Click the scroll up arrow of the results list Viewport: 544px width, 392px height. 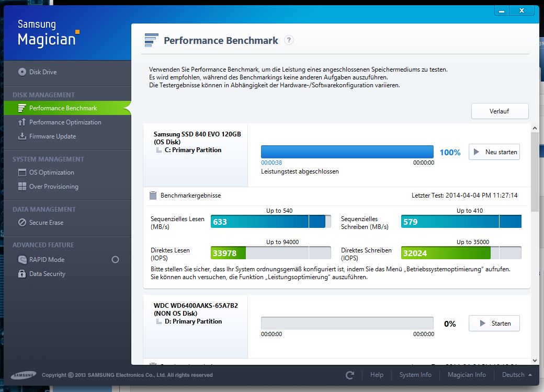(535, 128)
